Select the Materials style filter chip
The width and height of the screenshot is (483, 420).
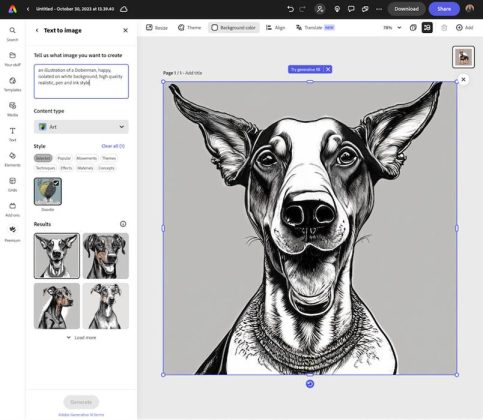point(85,168)
